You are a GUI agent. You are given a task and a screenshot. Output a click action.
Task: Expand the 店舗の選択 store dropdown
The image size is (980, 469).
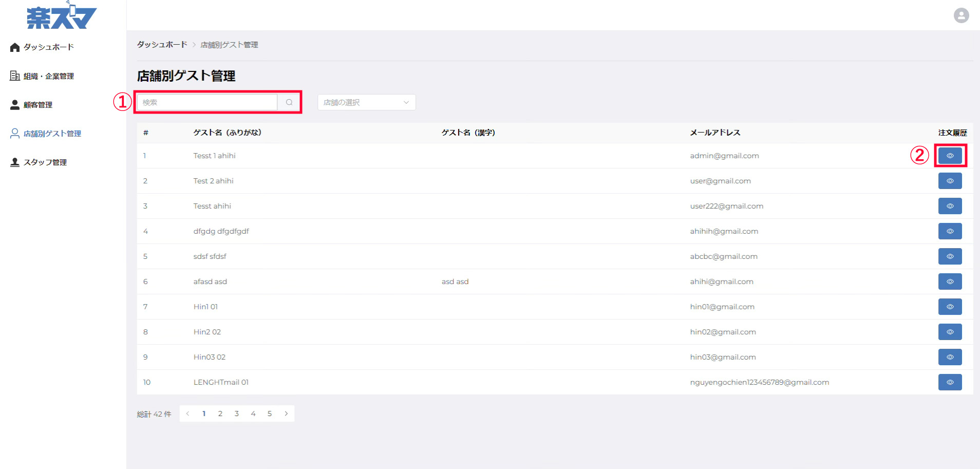[366, 102]
